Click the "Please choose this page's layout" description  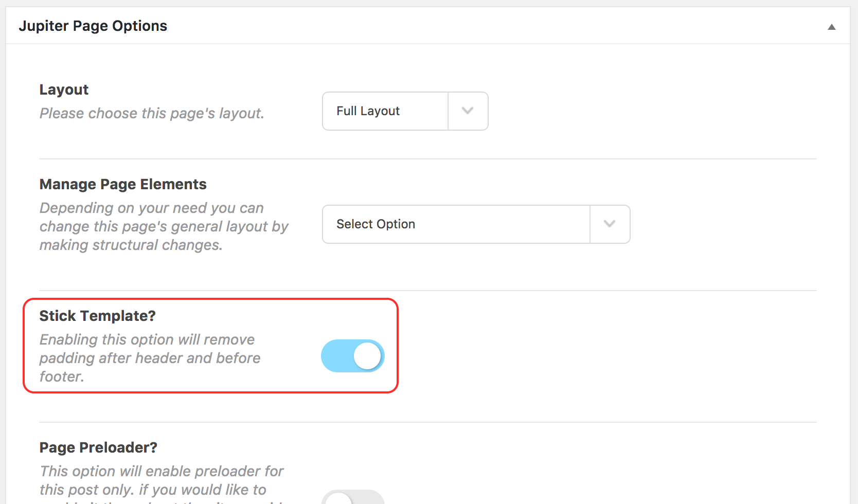click(x=152, y=113)
